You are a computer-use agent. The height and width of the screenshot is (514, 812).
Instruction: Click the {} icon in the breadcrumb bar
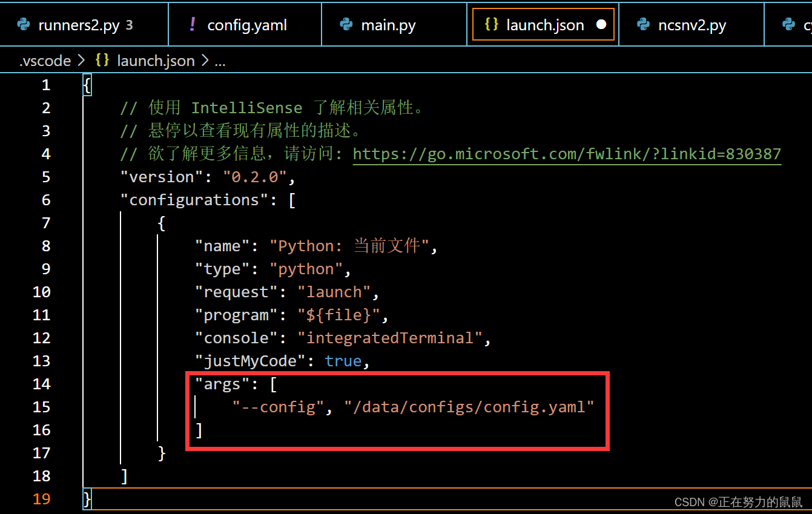coord(102,61)
